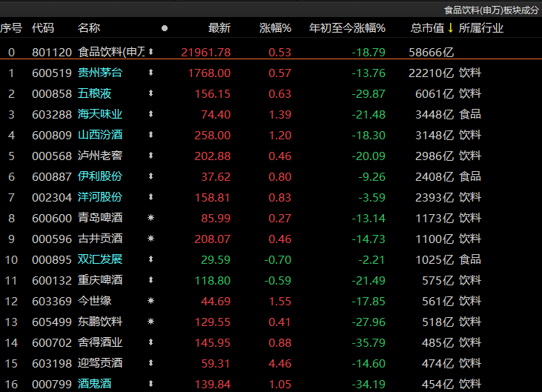The image size is (542, 392).
Task: Click the marker icon in 贵州茅台 row
Action: tap(151, 73)
